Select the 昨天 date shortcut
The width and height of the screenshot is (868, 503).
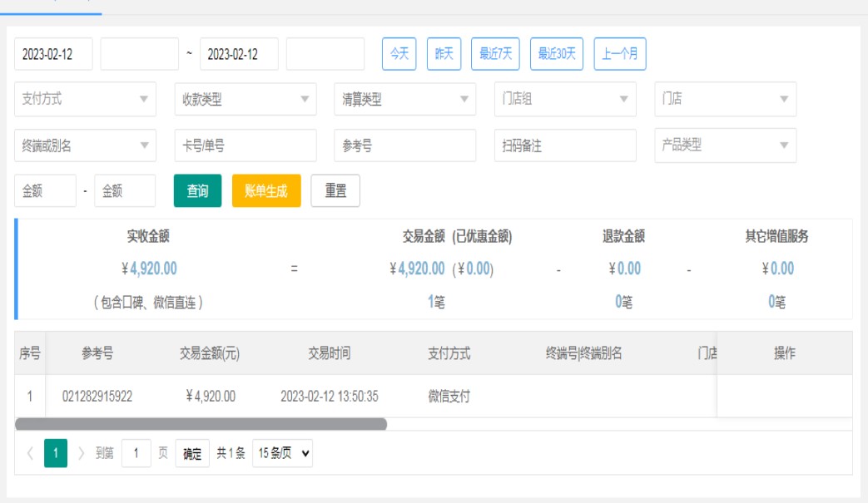(x=444, y=54)
